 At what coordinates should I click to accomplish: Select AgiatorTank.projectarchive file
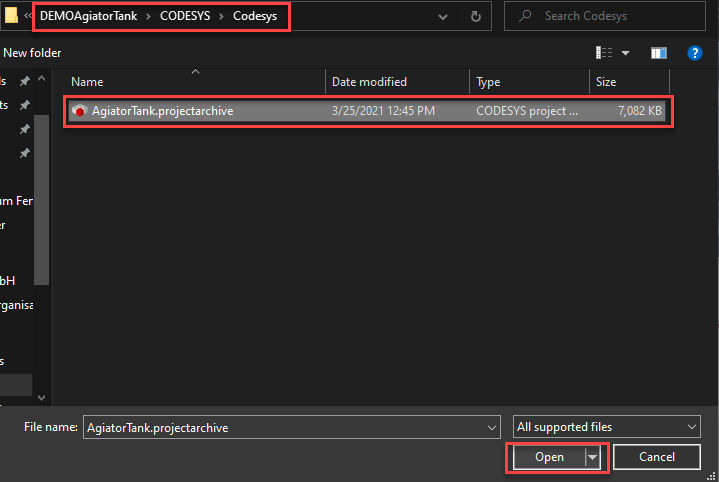pos(367,111)
